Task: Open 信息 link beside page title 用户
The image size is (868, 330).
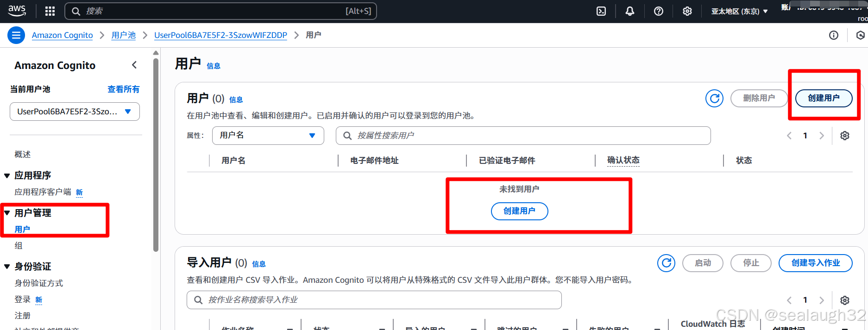Action: pos(214,66)
